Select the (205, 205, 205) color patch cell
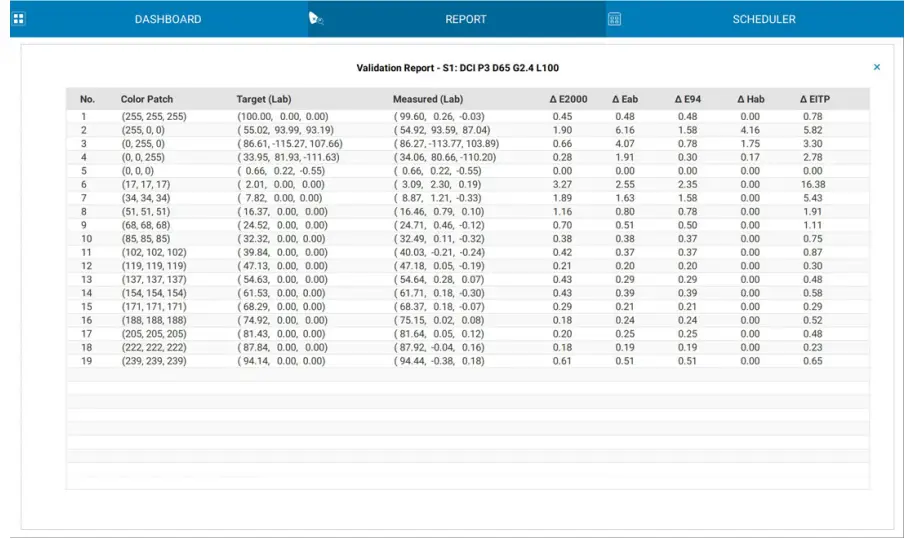Screen dimensions: 910x539 pos(154,334)
